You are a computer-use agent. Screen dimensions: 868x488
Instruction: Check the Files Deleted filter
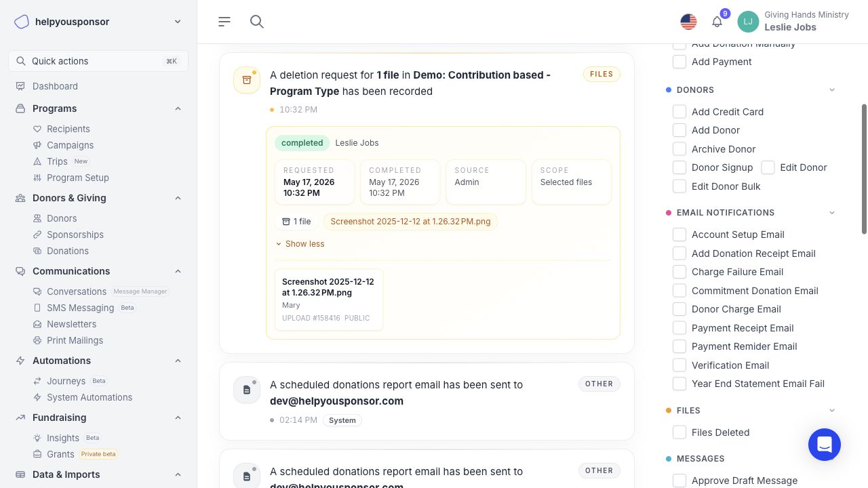point(679,432)
